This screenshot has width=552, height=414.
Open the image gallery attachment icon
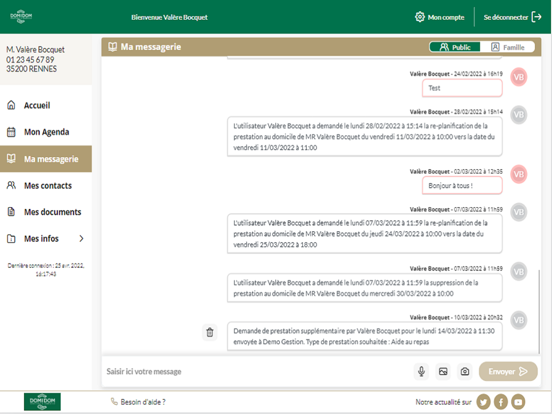click(443, 371)
